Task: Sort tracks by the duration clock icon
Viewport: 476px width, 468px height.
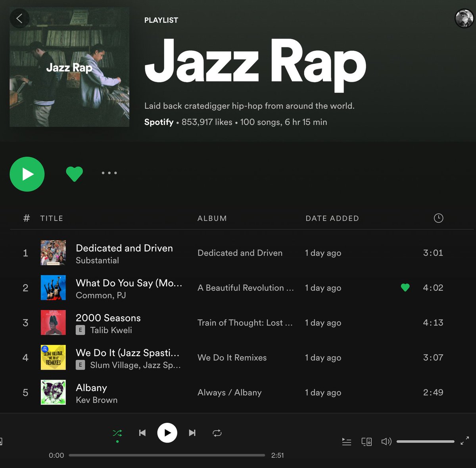Action: [438, 218]
